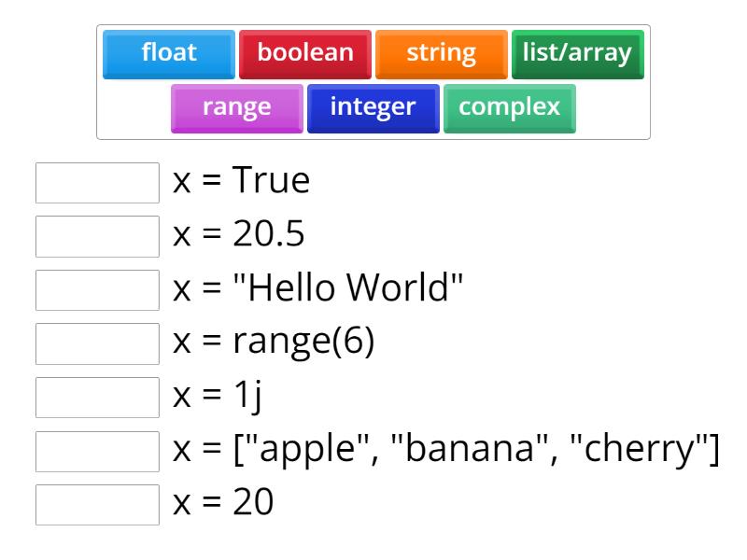Click the blank slot for the fruit list

98,452
